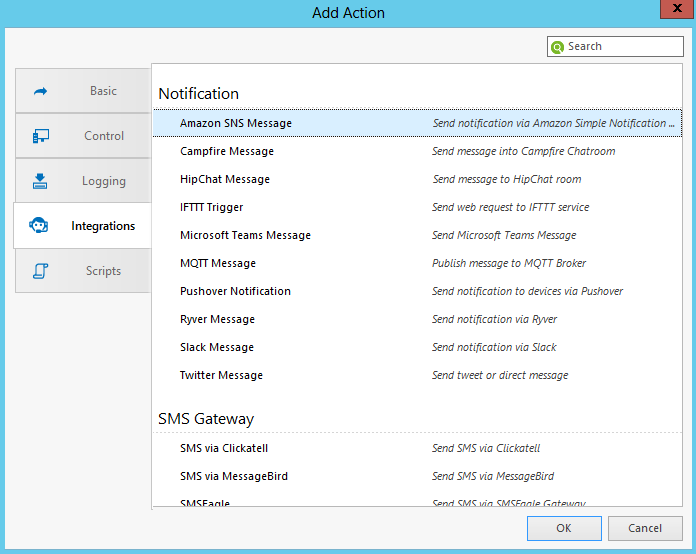Click the Basic arrow icon
This screenshot has width=696, height=554.
[x=40, y=91]
